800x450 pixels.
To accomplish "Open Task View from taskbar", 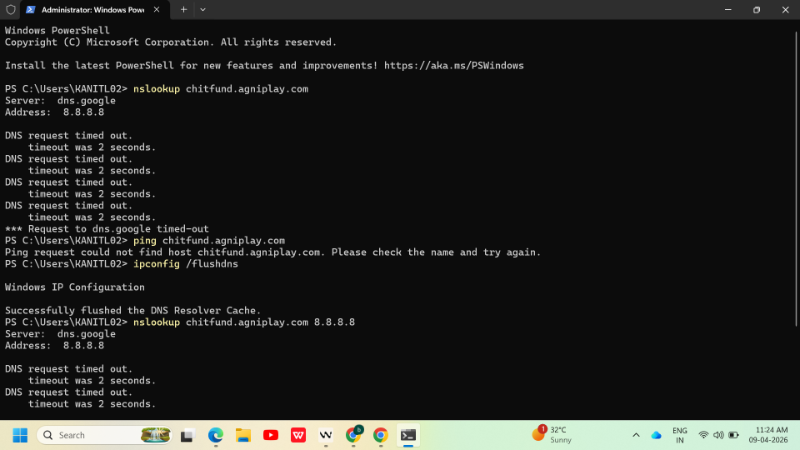I will [187, 435].
